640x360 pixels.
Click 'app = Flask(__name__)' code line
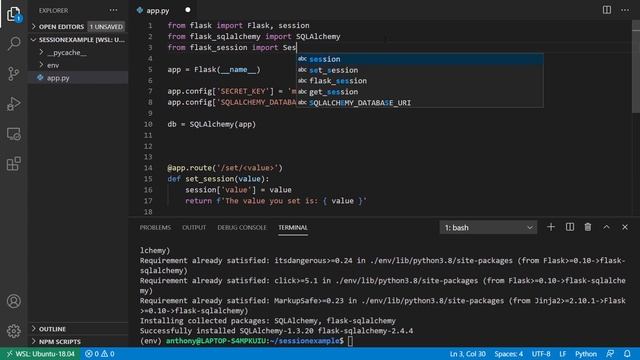point(214,69)
